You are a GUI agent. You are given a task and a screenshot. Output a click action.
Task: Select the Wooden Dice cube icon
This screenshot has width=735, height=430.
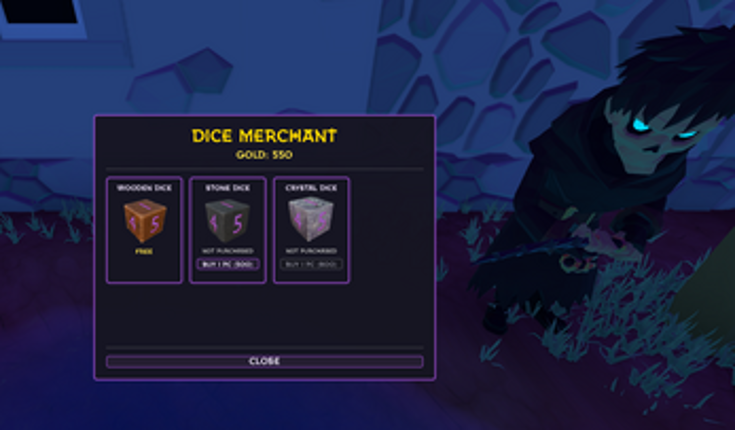(145, 221)
